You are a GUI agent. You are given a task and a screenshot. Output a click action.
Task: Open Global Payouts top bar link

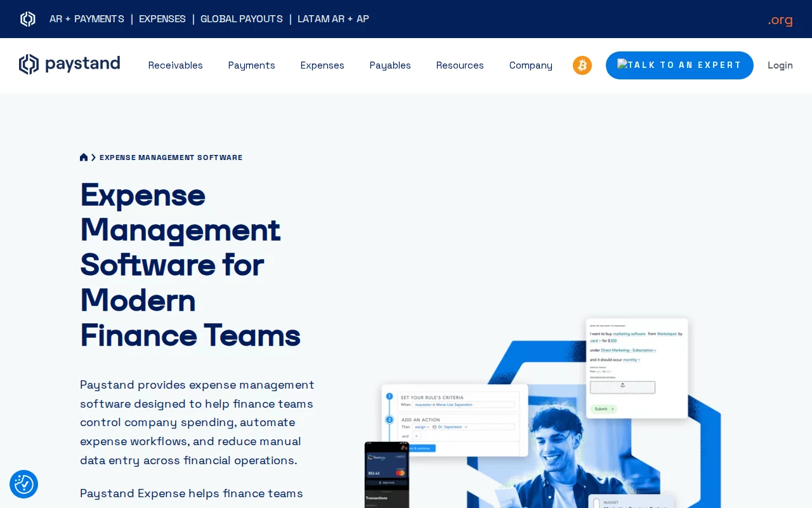click(242, 19)
